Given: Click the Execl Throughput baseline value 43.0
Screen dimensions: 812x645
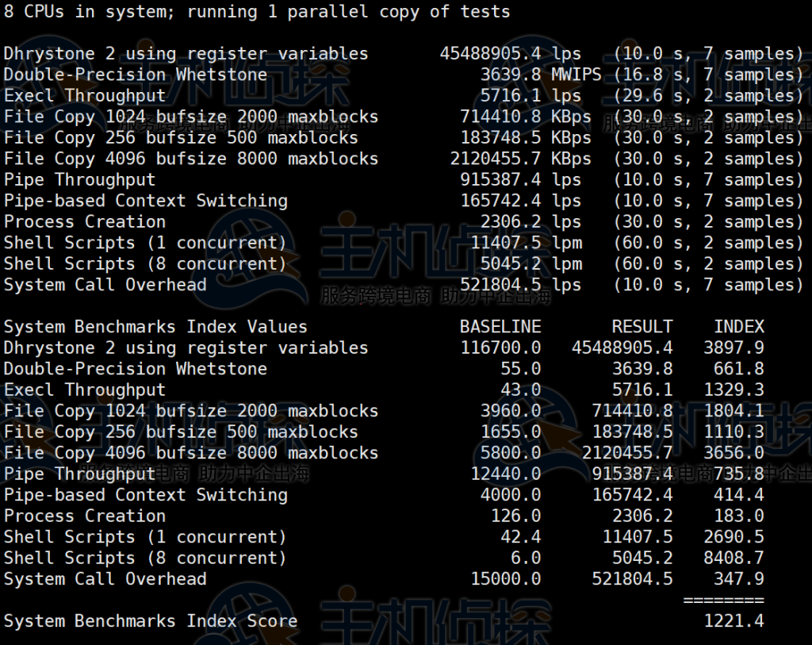Looking at the screenshot, I should [x=520, y=390].
